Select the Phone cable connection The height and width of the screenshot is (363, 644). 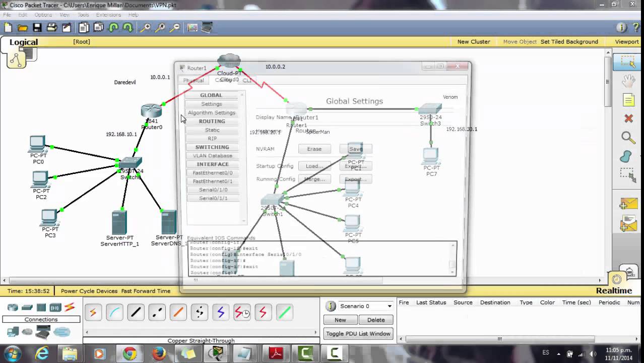coord(199,313)
